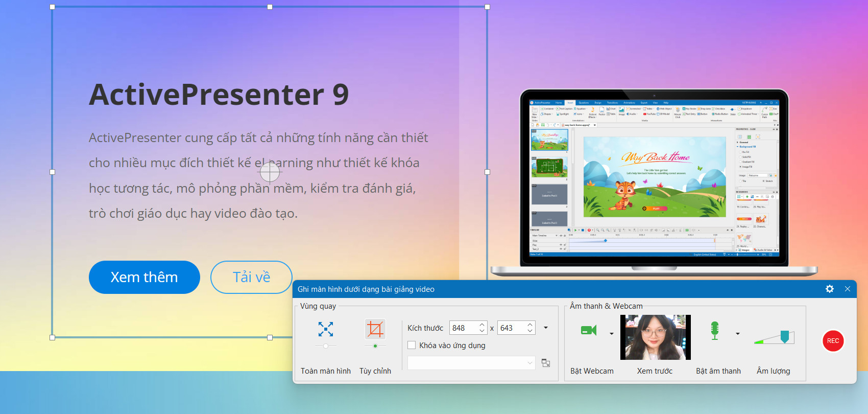Click the "Tải về" download button
This screenshot has width=868, height=414.
pos(251,277)
